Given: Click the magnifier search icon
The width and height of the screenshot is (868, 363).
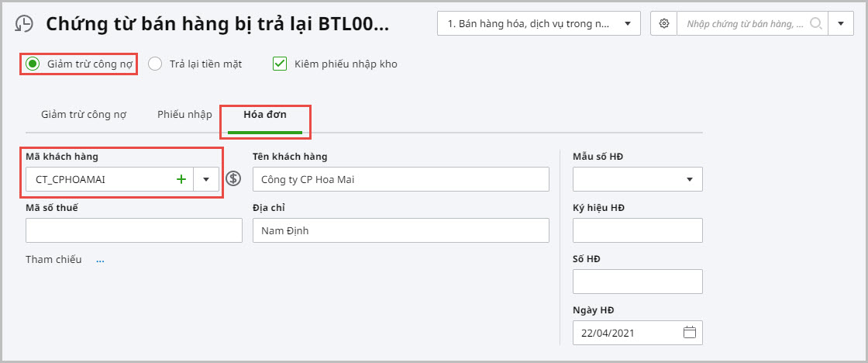Looking at the screenshot, I should tap(815, 24).
